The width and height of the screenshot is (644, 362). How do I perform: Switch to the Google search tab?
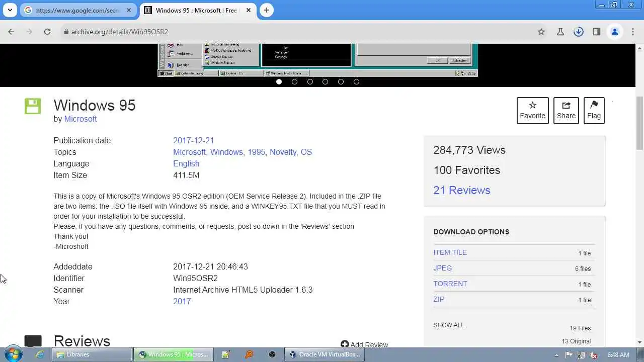78,10
